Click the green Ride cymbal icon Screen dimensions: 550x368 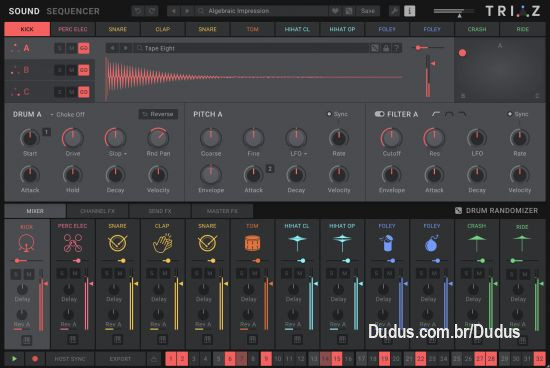tap(522, 243)
